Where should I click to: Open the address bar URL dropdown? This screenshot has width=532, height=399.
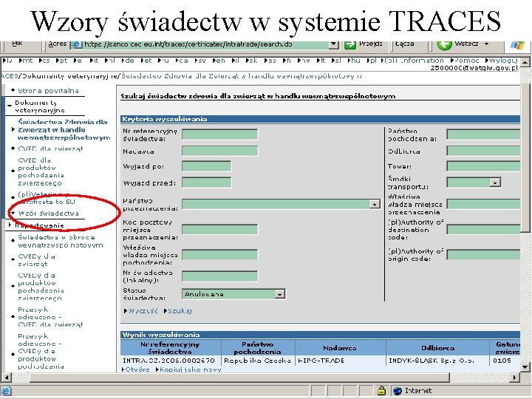(334, 44)
